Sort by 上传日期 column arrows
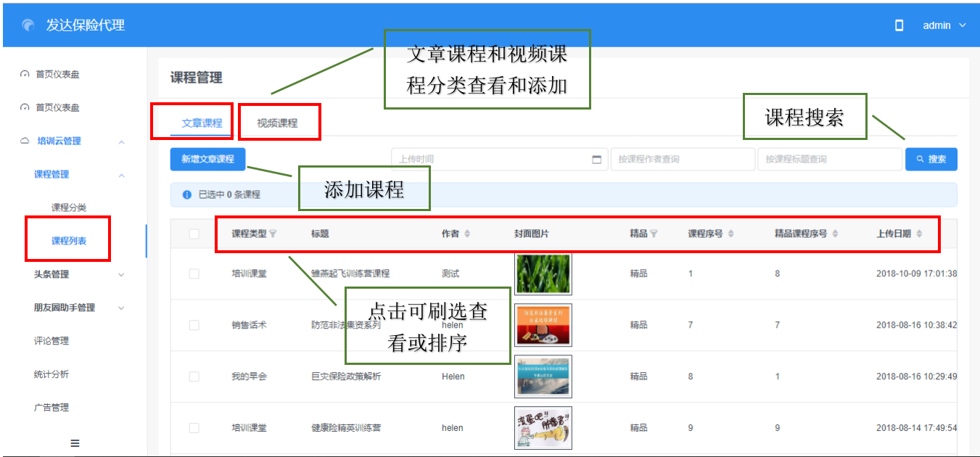This screenshot has width=980, height=457. [x=919, y=234]
